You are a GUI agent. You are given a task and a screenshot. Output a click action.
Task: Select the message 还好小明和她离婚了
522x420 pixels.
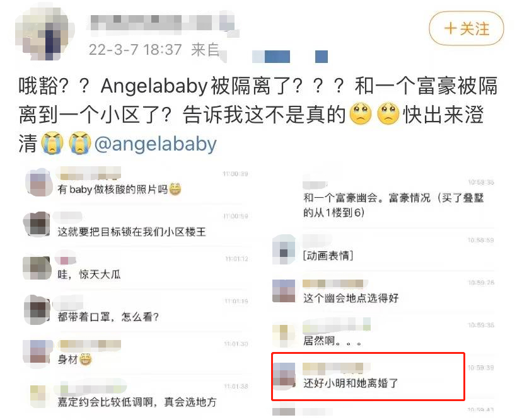351,383
